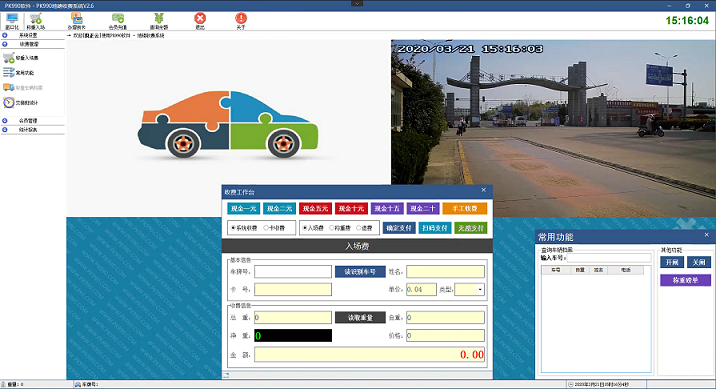The image size is (716, 389).
Task: Click the red X exit icon in the toolbar
Action: click(x=200, y=18)
